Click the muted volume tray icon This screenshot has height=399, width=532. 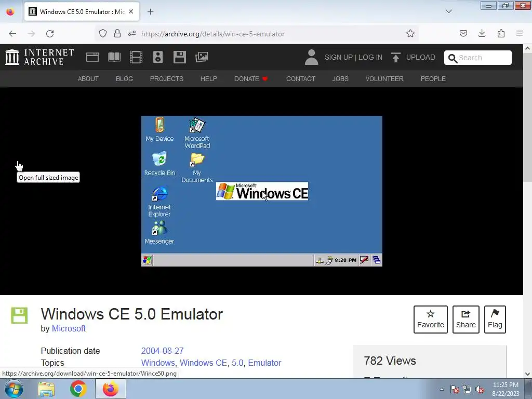pyautogui.click(x=480, y=390)
